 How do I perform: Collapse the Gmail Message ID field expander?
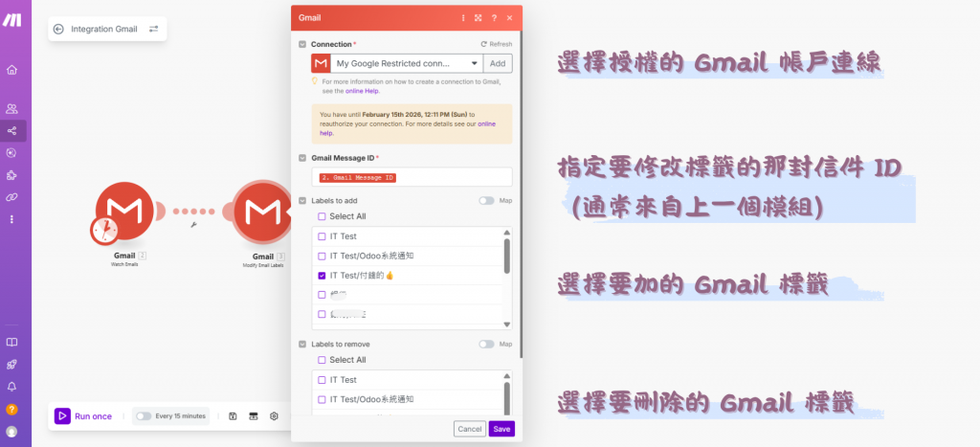pos(302,158)
